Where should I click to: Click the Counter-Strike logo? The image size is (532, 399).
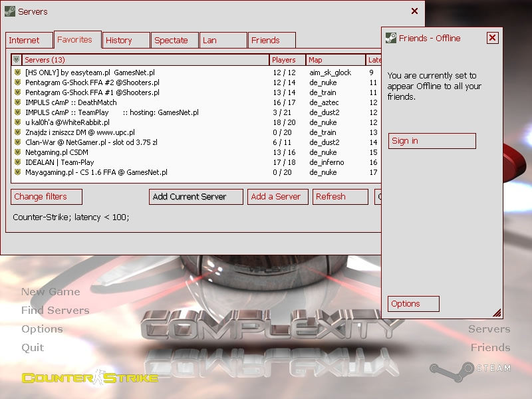point(90,378)
